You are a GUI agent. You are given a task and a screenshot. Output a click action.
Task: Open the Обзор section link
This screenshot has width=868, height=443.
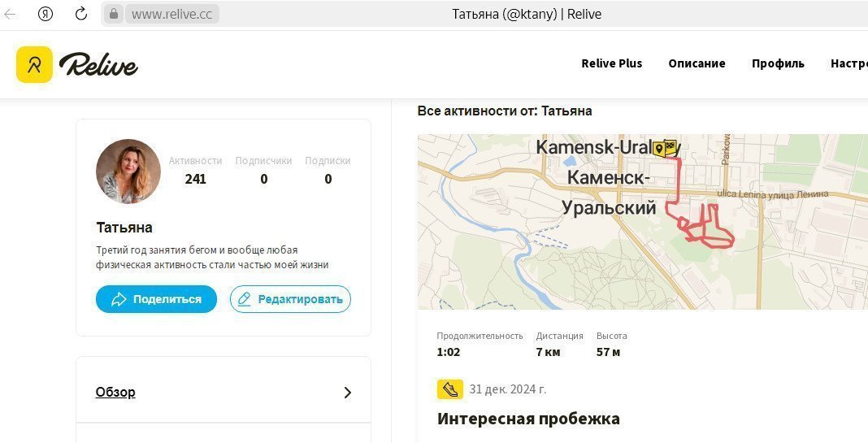pyautogui.click(x=115, y=392)
